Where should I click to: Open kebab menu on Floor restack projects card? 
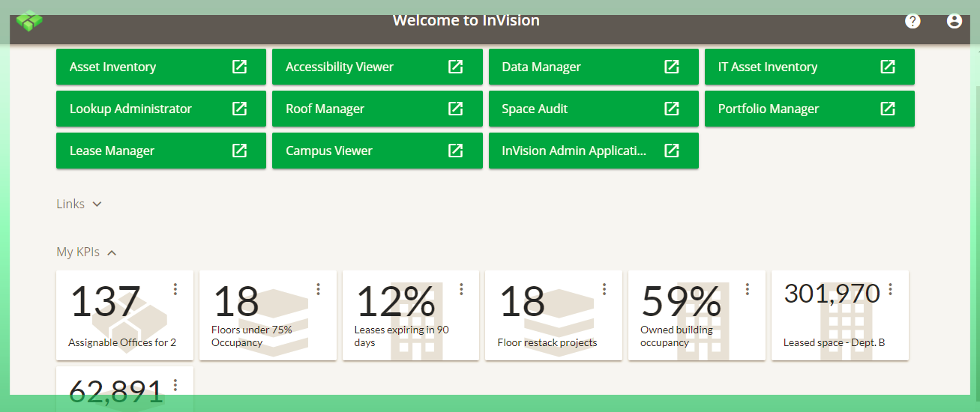coord(604,289)
